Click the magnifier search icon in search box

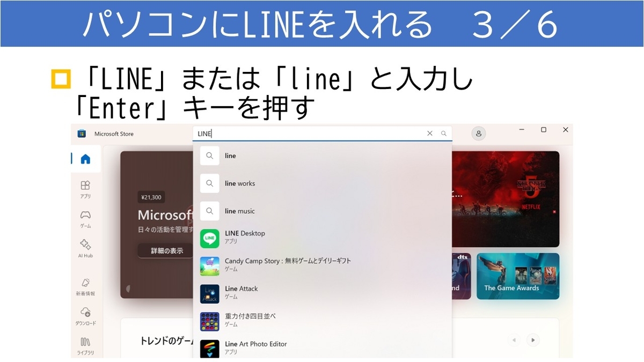(443, 134)
